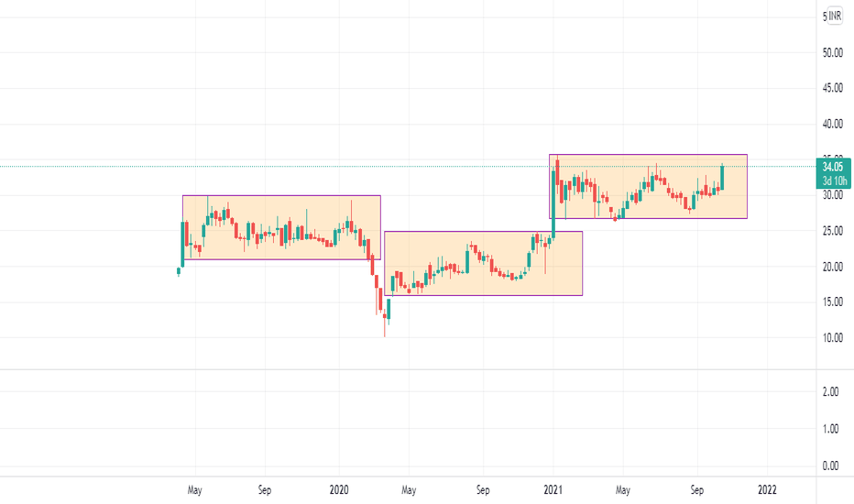Click the 2.00 label in lower pane scale
The width and height of the screenshot is (854, 504).
[830, 392]
